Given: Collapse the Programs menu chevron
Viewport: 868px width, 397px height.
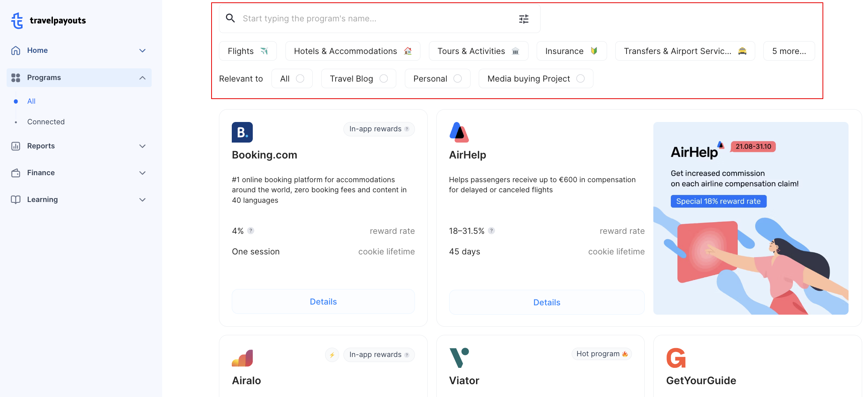Looking at the screenshot, I should (142, 78).
